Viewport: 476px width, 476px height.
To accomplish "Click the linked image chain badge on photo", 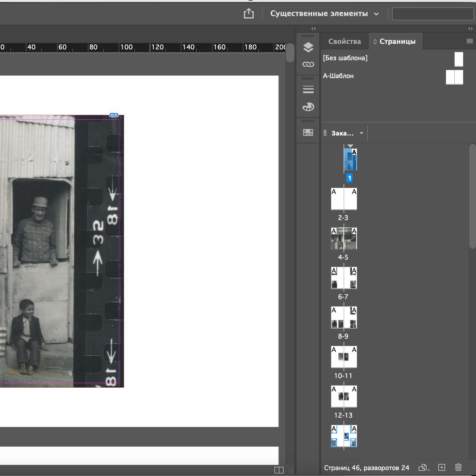I will (114, 115).
